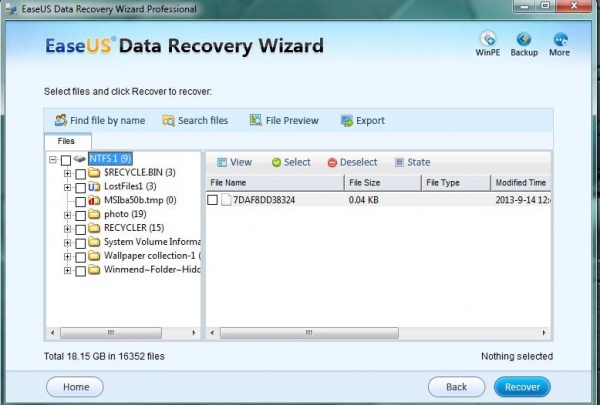
Task: Tick the 7DAF8DD38324 file checkbox
Action: (x=212, y=199)
